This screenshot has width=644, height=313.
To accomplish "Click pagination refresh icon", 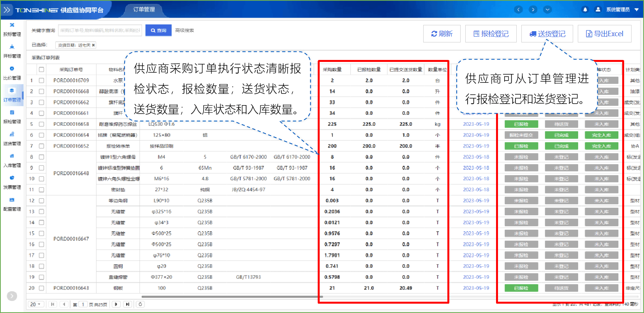I will tap(140, 304).
